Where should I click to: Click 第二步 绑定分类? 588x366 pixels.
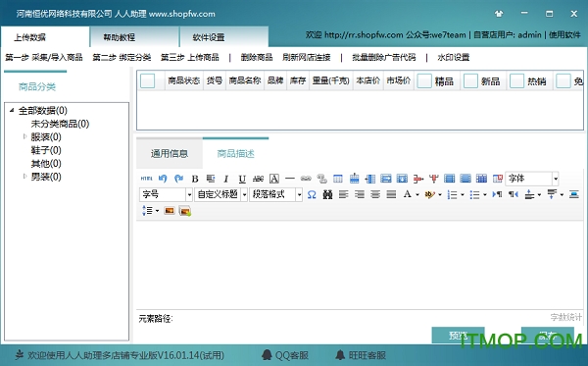click(122, 58)
